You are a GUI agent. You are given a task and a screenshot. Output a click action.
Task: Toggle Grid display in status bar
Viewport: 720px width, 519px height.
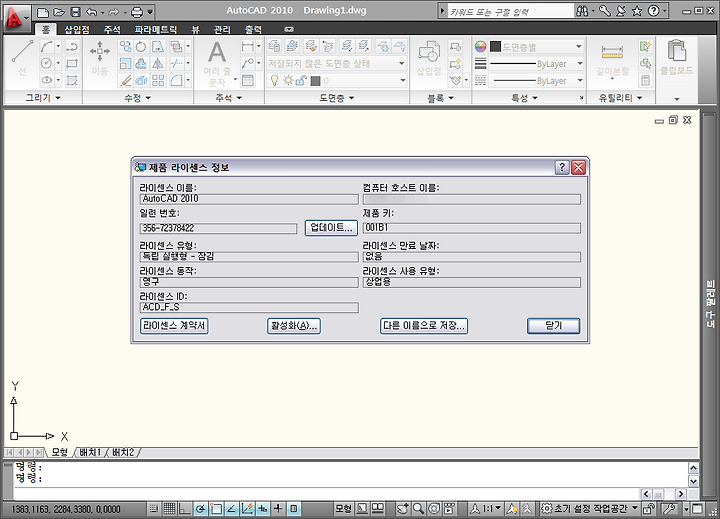[169, 509]
